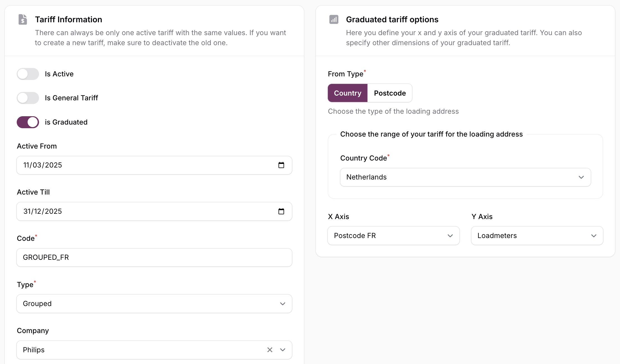This screenshot has width=620, height=364.
Task: Clear the Philips company selection
Action: click(270, 350)
